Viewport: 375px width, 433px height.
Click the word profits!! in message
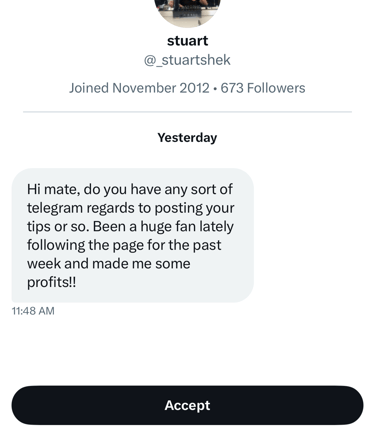52,282
